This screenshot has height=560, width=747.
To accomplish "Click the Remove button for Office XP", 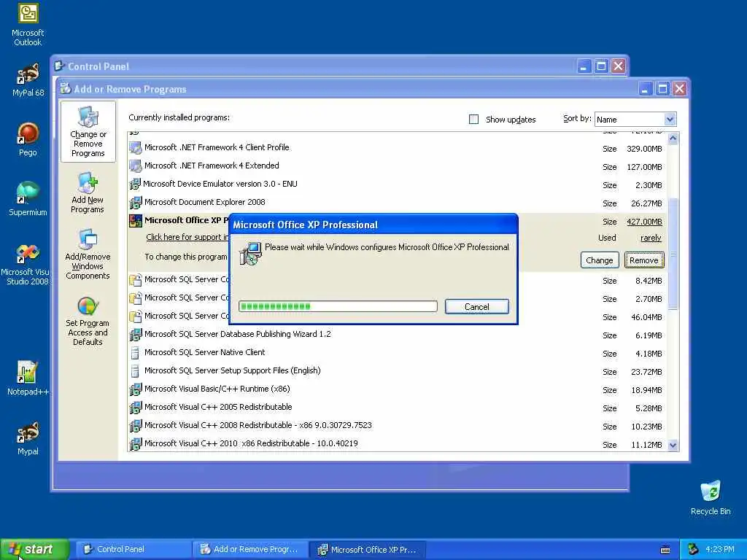I will (643, 260).
